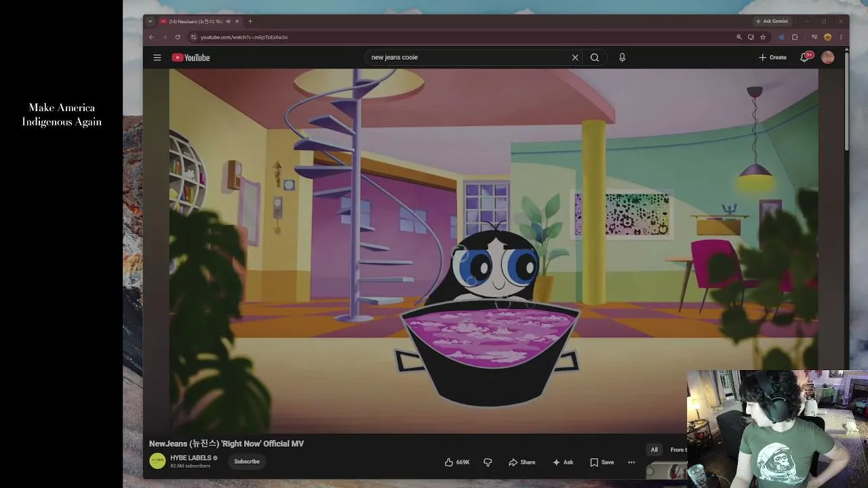
Task: Share the Right Now video
Action: [522, 462]
